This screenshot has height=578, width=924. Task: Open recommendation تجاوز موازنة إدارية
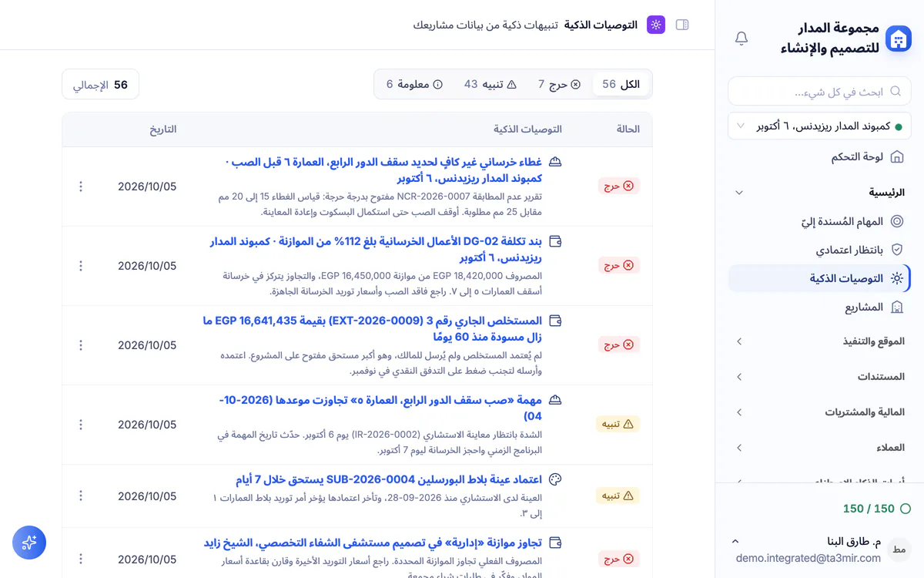(373, 543)
